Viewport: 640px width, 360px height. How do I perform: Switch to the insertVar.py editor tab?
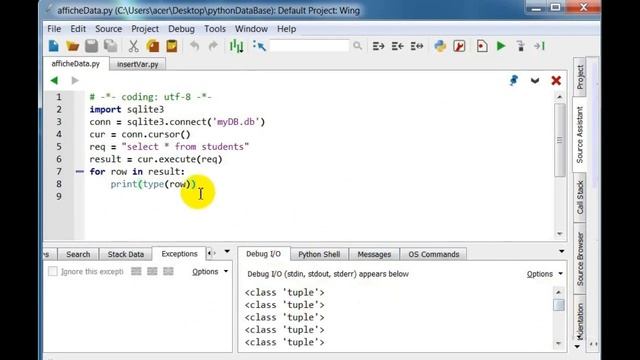[x=138, y=64]
